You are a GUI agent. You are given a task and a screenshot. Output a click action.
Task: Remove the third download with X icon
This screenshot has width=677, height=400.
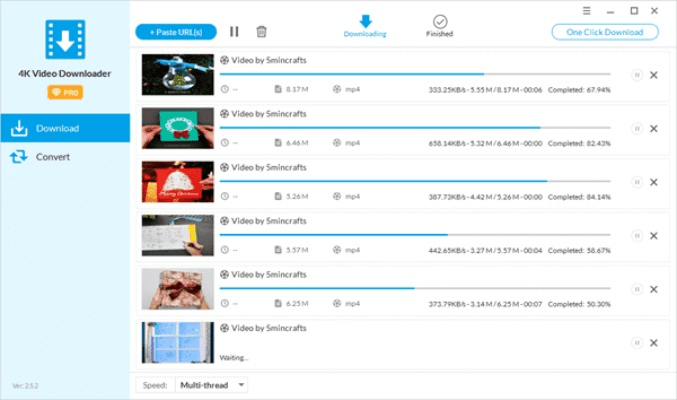tap(654, 182)
